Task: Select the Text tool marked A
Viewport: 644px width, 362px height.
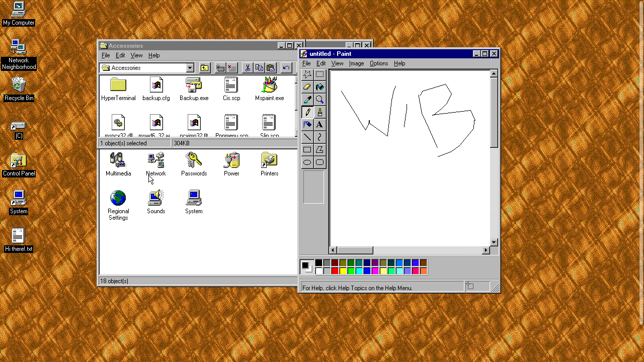Action: [x=319, y=125]
